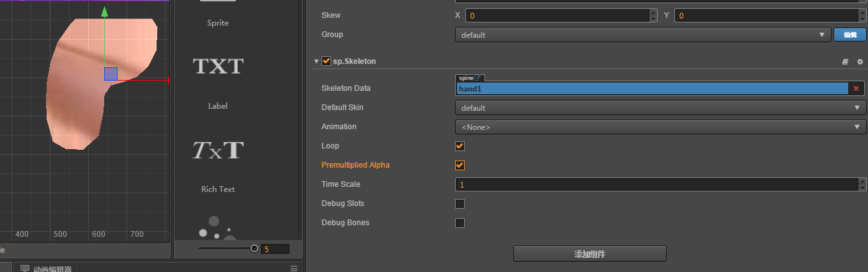Open the Animation dropdown showing None
Image resolution: width=868 pixels, height=272 pixels.
660,127
